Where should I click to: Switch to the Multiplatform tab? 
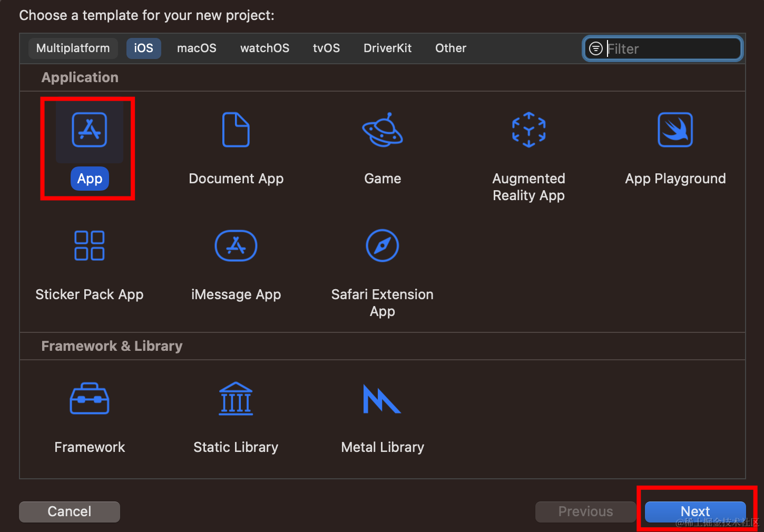pos(73,48)
